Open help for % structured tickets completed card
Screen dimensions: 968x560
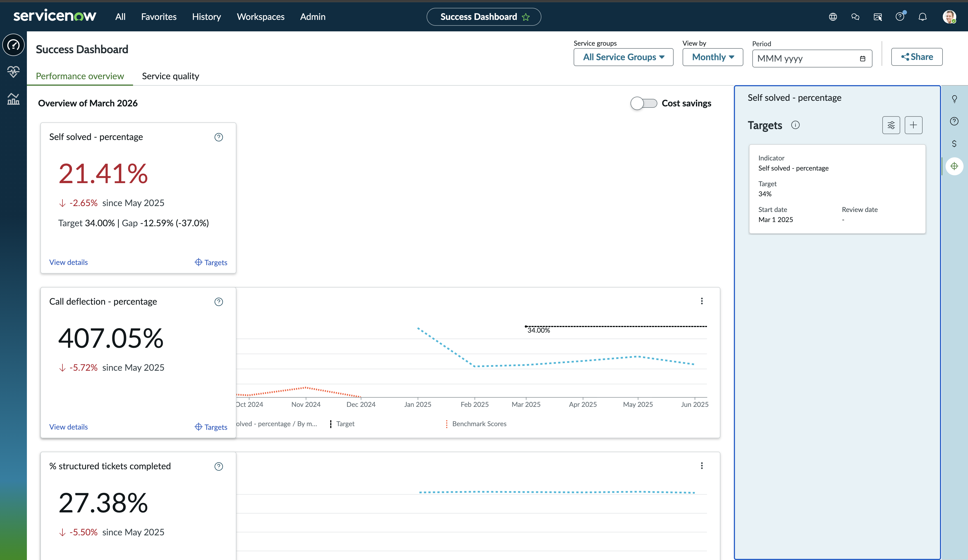[x=218, y=466]
